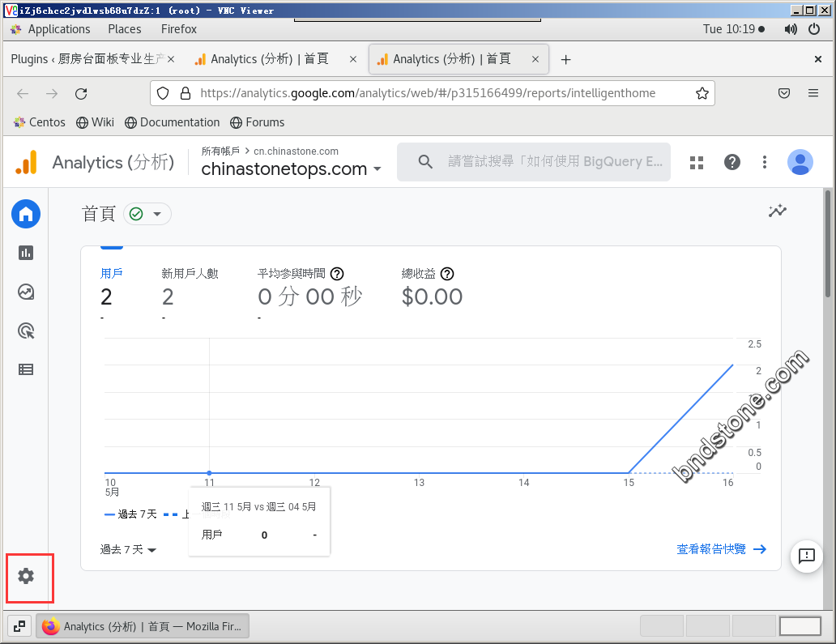This screenshot has width=836, height=644.
Task: Open the Configure list sidebar icon
Action: point(26,369)
